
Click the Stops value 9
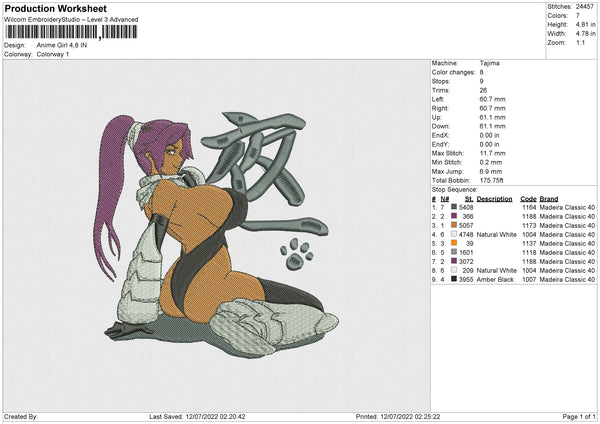point(481,81)
